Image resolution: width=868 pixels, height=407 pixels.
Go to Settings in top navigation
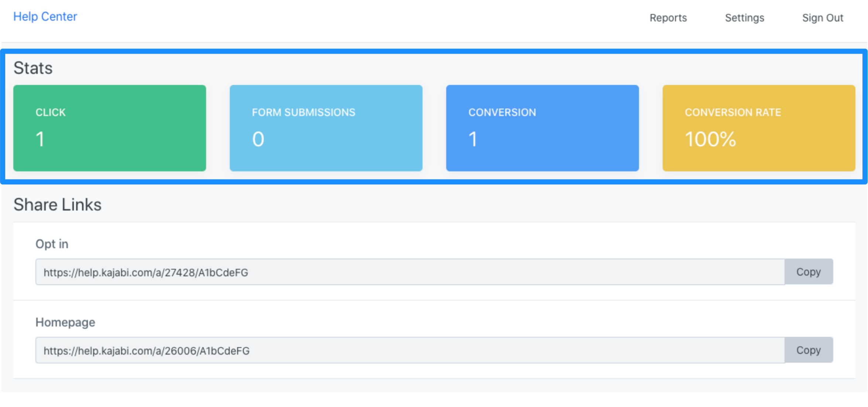[x=744, y=18]
